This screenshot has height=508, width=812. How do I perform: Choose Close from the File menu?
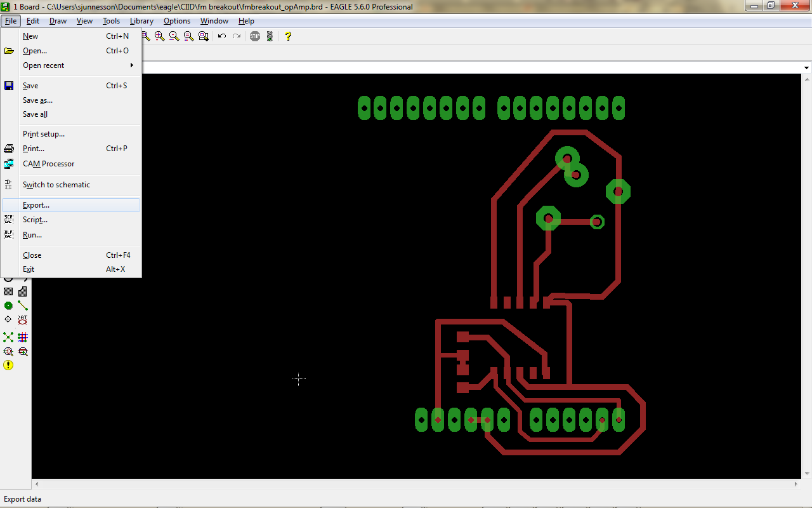[x=71, y=255]
